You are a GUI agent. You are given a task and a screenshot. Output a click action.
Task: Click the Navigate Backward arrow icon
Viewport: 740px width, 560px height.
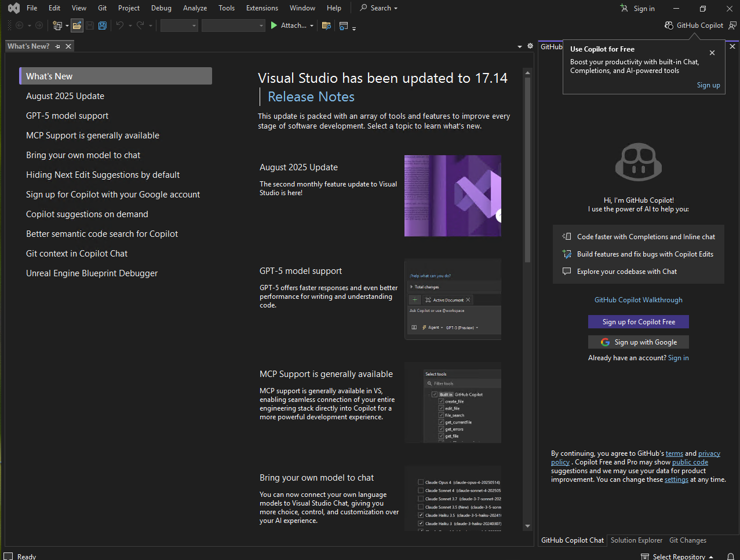[x=19, y=25]
